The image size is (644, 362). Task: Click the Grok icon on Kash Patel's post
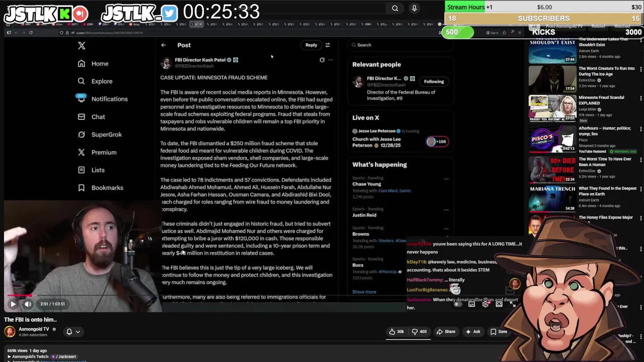[x=322, y=60]
